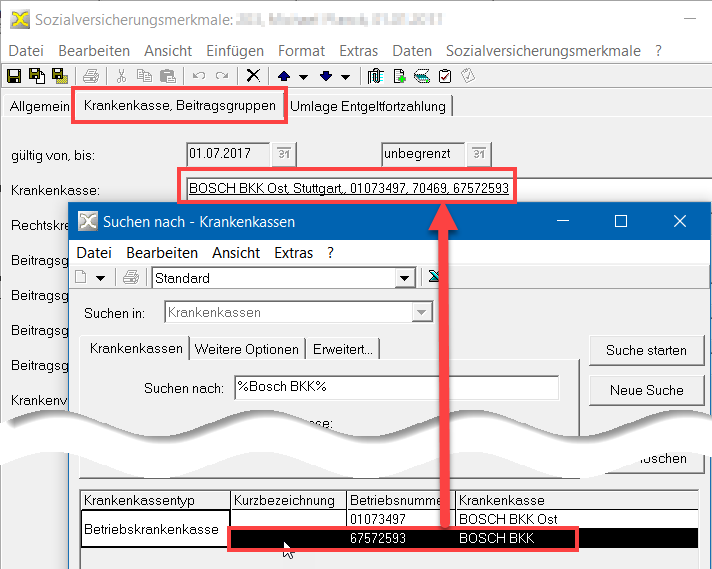
Task: Open the Daten menu
Action: [x=412, y=51]
